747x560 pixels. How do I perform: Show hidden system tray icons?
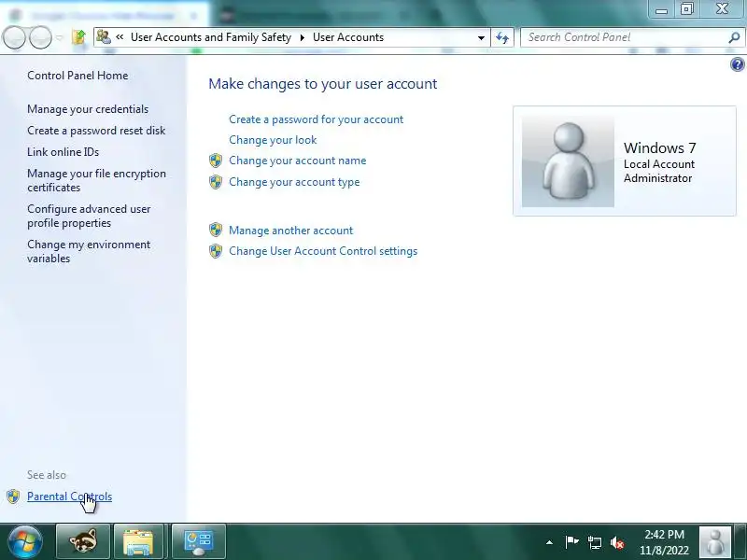pyautogui.click(x=549, y=542)
